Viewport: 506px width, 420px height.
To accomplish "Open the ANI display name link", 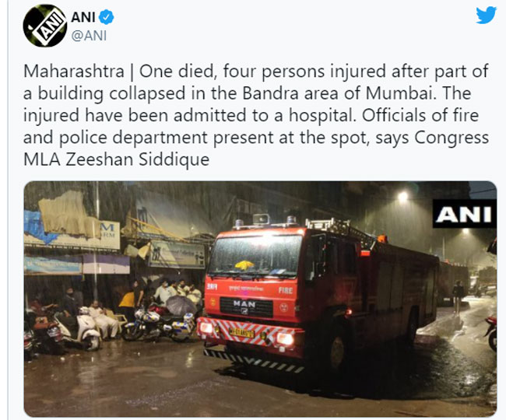I will [83, 17].
